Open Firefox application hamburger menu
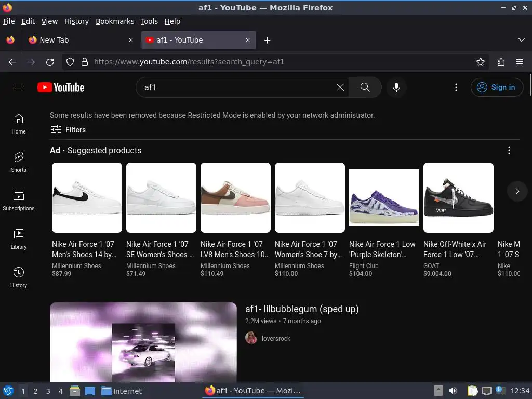Viewport: 532px width, 399px height. click(520, 62)
